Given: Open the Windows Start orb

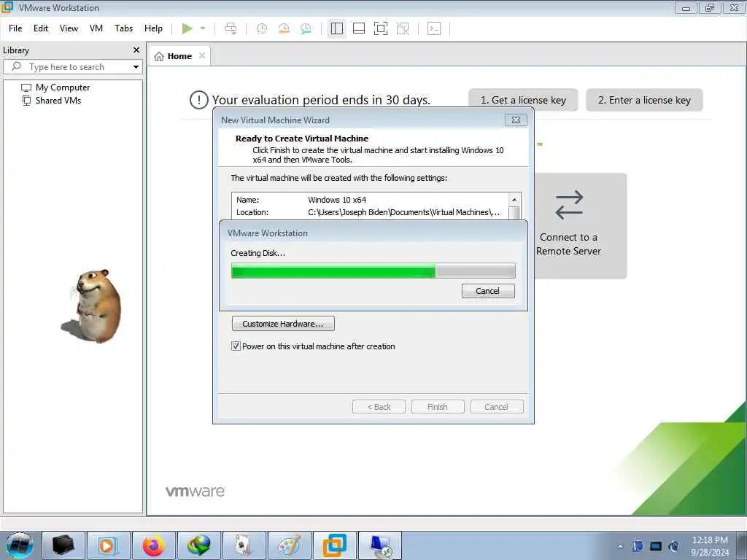Looking at the screenshot, I should click(20, 545).
